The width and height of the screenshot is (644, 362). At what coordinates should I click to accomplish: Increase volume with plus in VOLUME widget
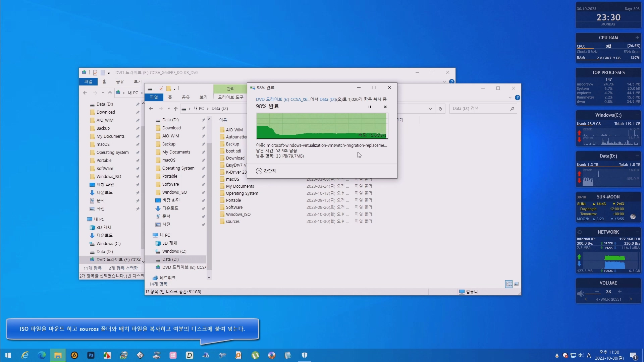pyautogui.click(x=620, y=292)
